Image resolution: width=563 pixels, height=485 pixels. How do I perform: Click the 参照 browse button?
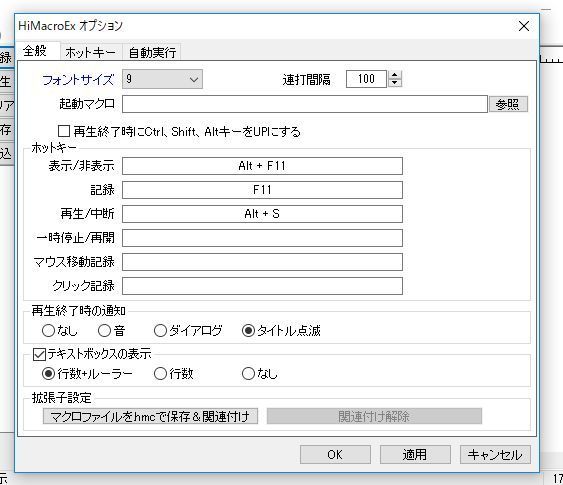pos(508,104)
